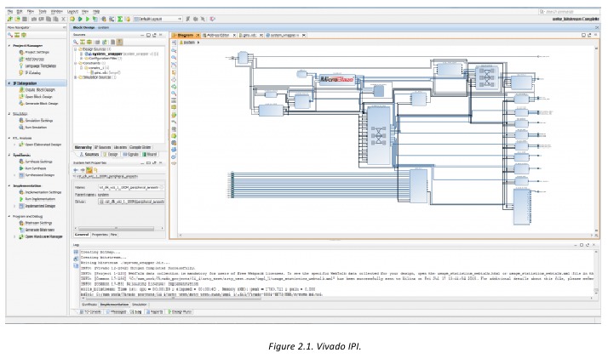Screen dimensions: 608x364
Task: Open the Tcl Console tab
Action: coord(91,312)
